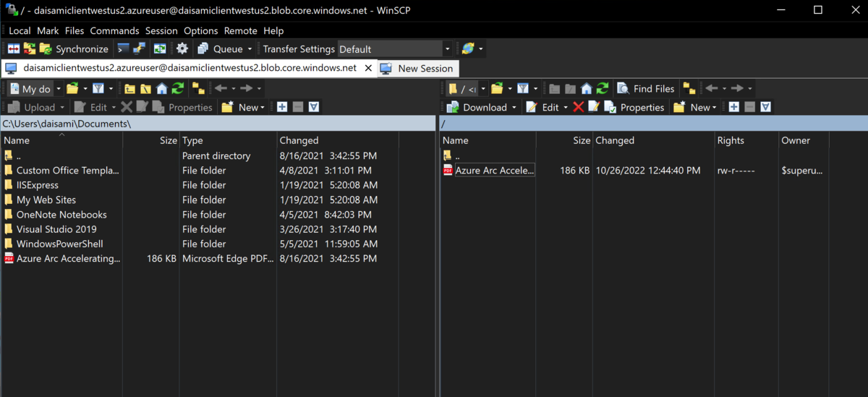The width and height of the screenshot is (868, 397).
Task: Close the daisamiclientwestus2 session tab
Action: pos(368,68)
